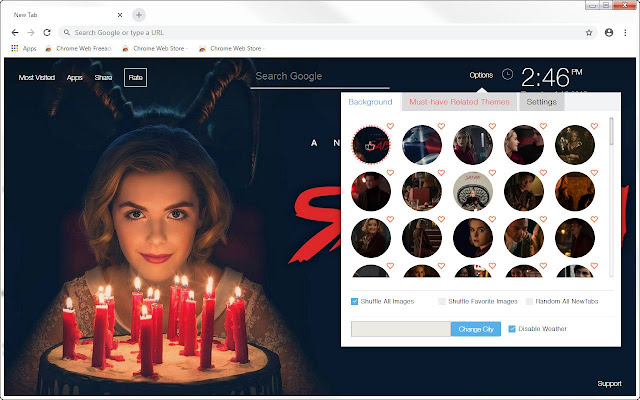Select first row, third background thumbnail
The height and width of the screenshot is (400, 640).
[x=473, y=145]
